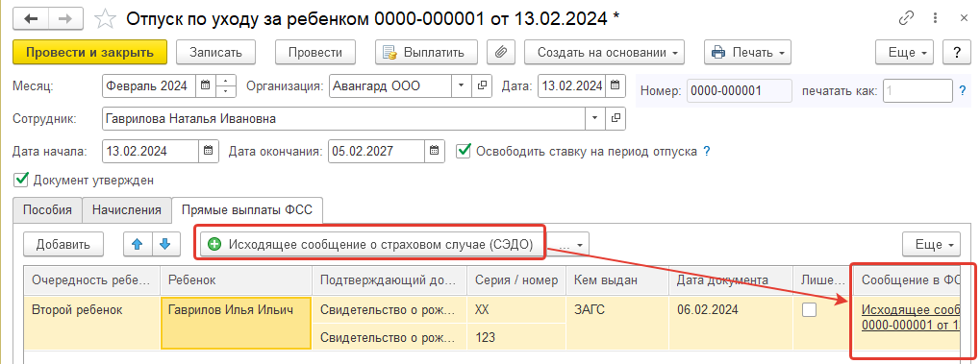This screenshot has width=980, height=364.
Task: Expand the Организация dropdown list
Action: [462, 86]
